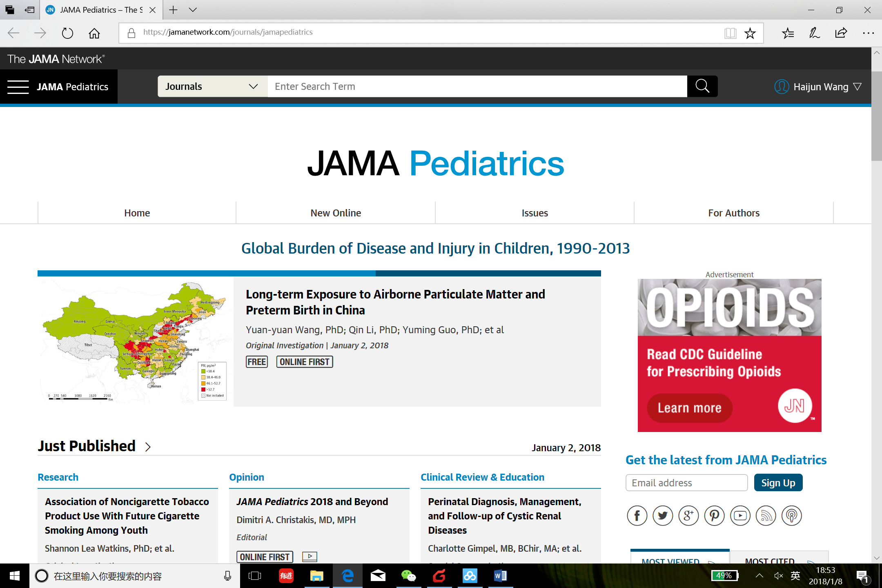The width and height of the screenshot is (882, 588).
Task: Open the hamburger menu beside JAMA Pediatrics
Action: click(18, 87)
